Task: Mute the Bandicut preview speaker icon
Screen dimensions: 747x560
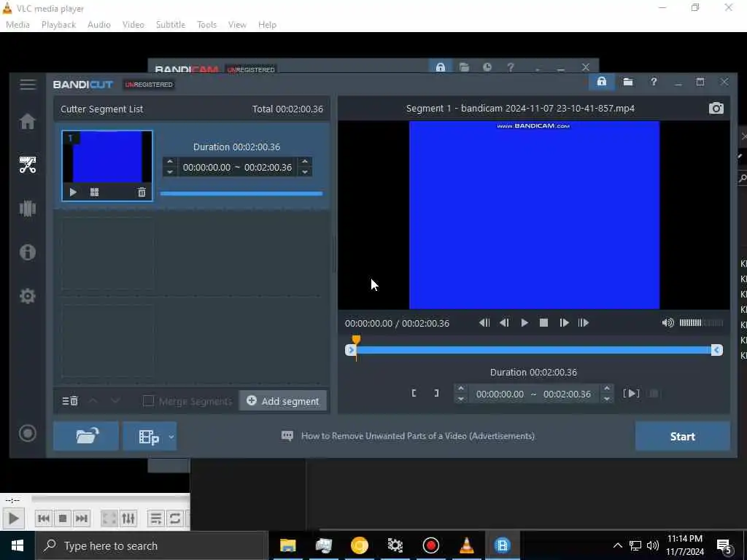Action: (667, 323)
